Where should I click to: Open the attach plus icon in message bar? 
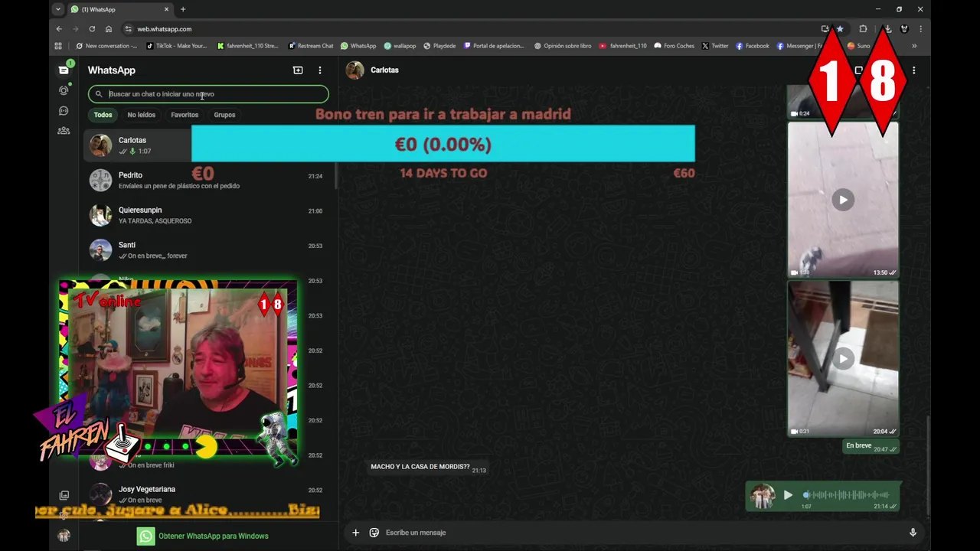pos(355,533)
